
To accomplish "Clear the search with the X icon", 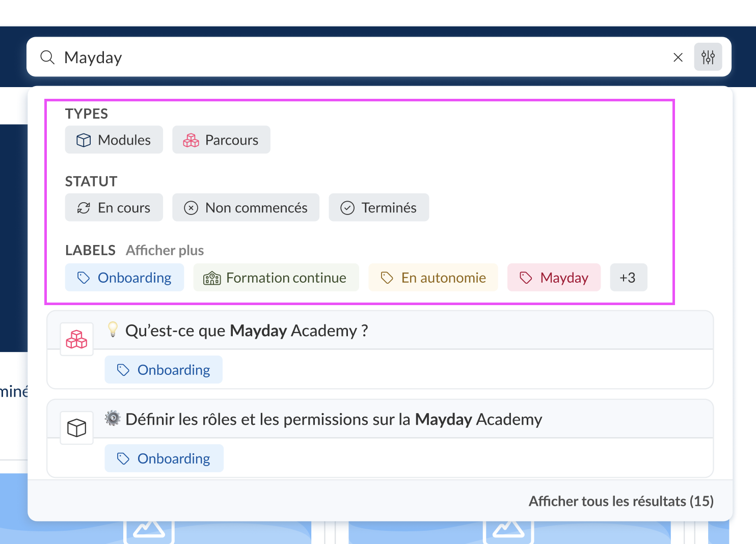I will pos(678,58).
